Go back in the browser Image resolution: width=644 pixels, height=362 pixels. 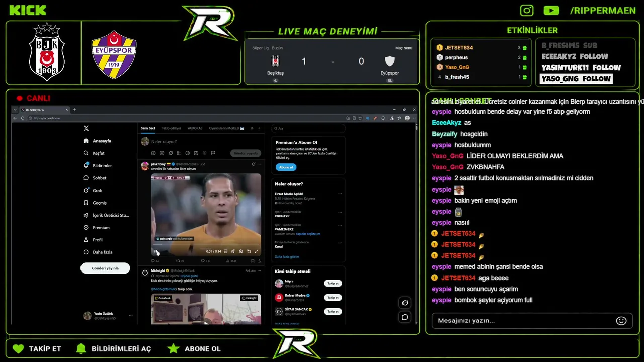[15, 118]
